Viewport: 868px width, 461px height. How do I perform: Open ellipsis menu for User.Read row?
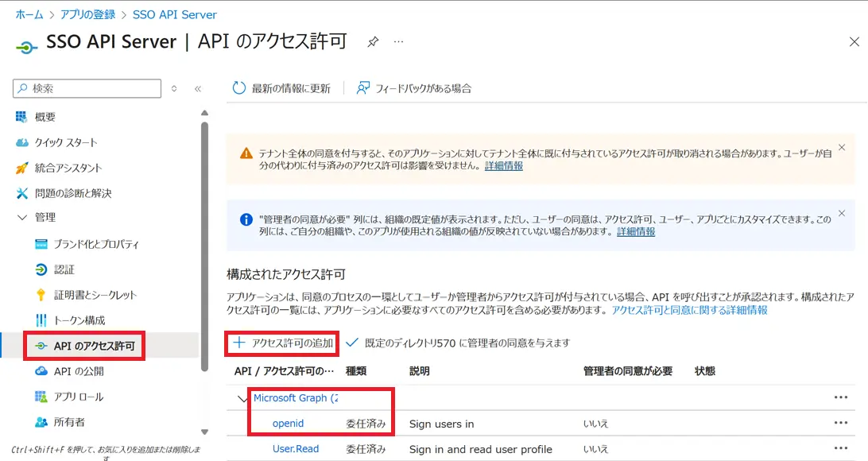click(841, 448)
